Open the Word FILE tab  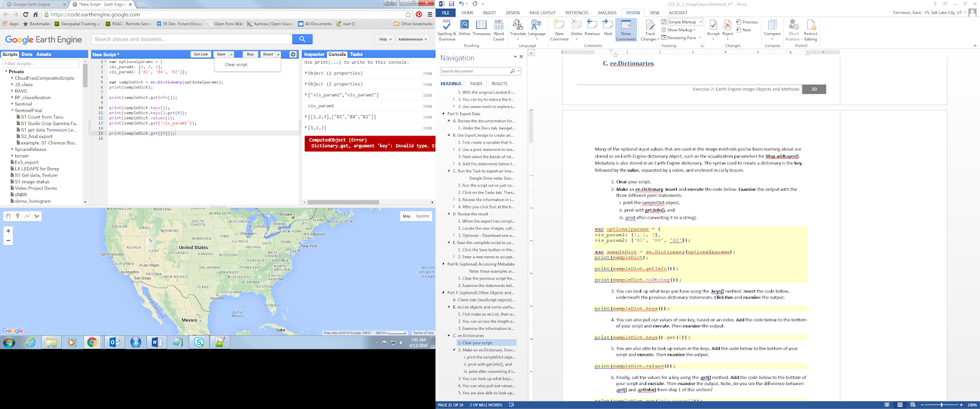click(x=446, y=12)
